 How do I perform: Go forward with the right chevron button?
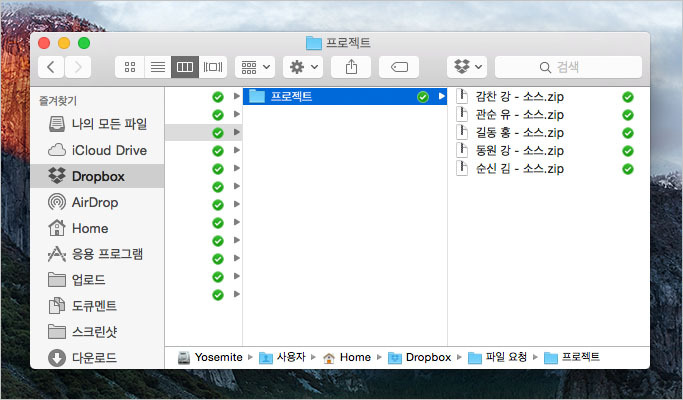coord(78,67)
